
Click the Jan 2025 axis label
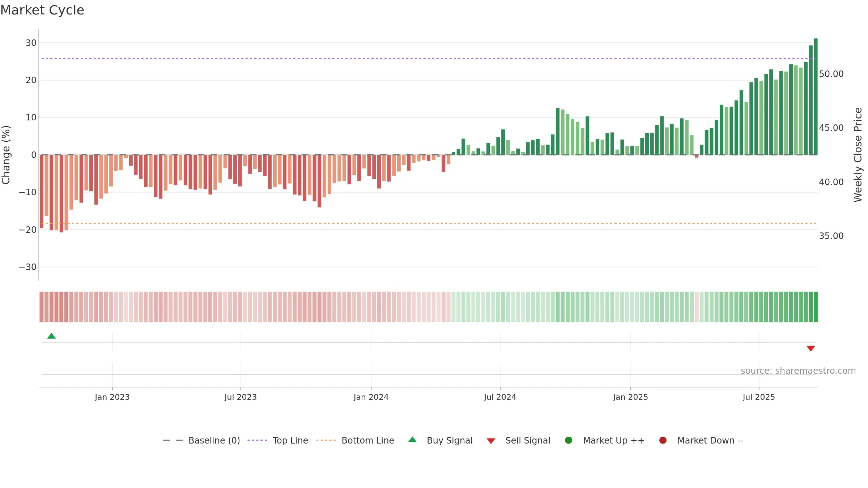point(630,397)
